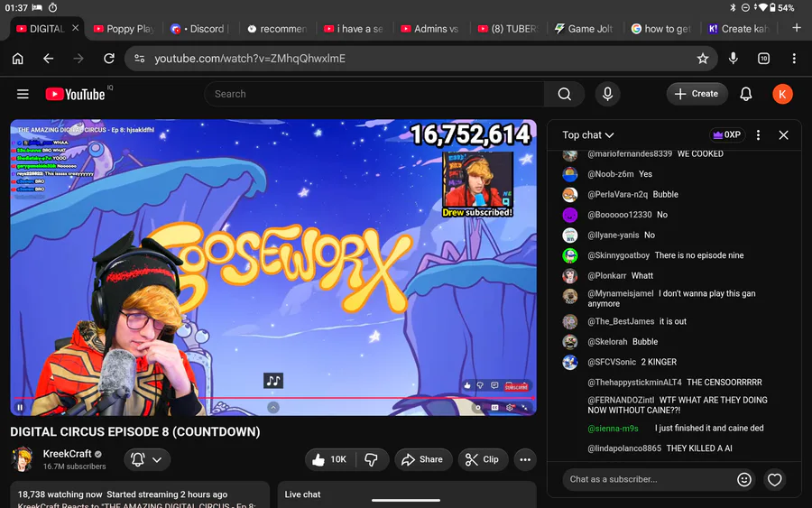The width and height of the screenshot is (812, 508).
Task: Share the video
Action: (x=423, y=459)
